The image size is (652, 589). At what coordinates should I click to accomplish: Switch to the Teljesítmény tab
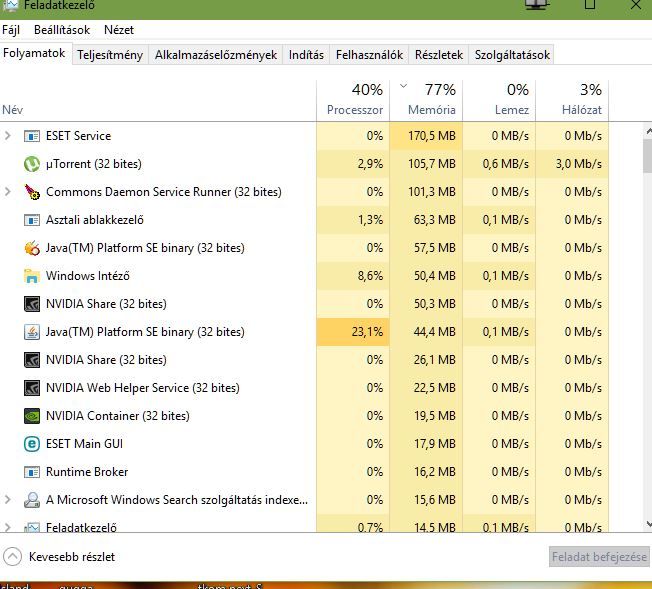point(110,55)
